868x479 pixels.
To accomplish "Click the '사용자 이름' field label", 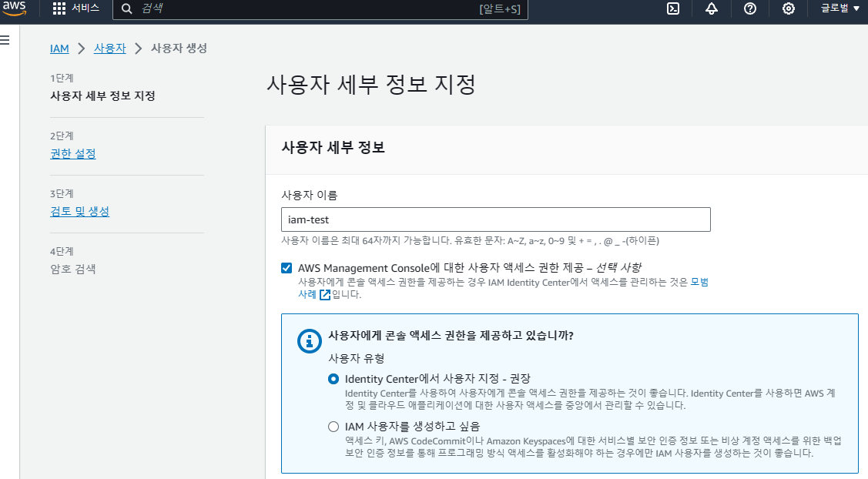I will [x=309, y=195].
